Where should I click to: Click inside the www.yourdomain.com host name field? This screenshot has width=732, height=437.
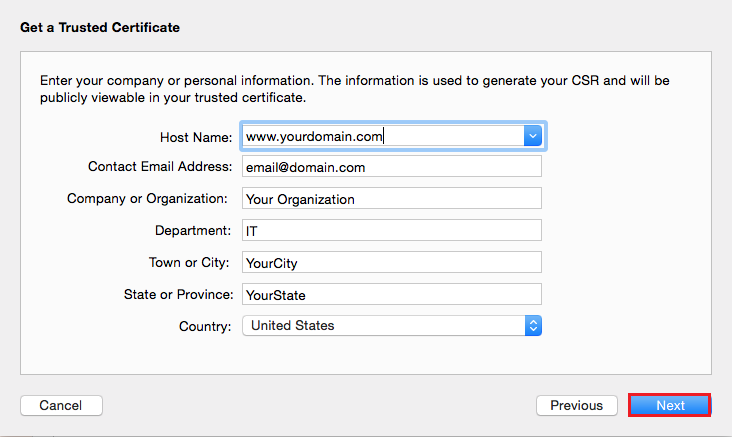(380, 136)
